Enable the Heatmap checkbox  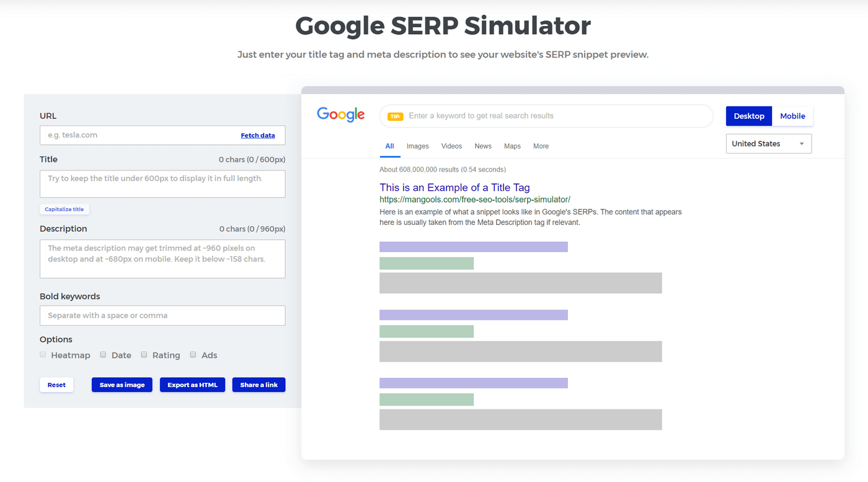click(x=43, y=355)
